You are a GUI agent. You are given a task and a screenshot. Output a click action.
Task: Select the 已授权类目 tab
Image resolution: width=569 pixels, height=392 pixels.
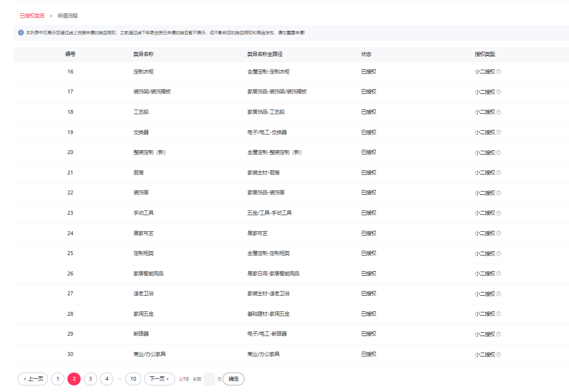[x=32, y=16]
